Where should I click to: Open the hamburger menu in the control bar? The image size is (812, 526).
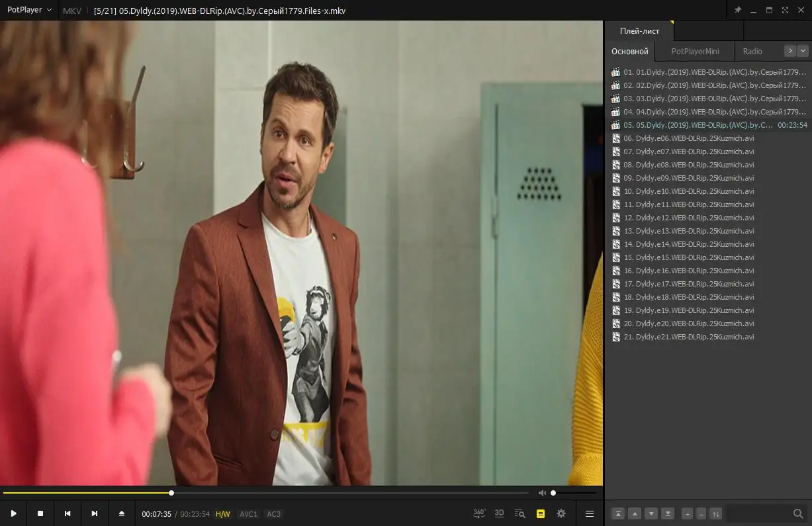point(590,513)
